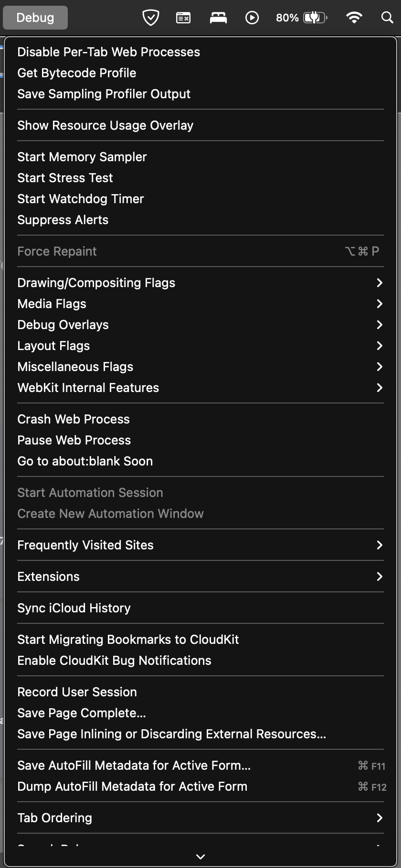
Task: Click the Debug menu bar item
Action: [35, 18]
